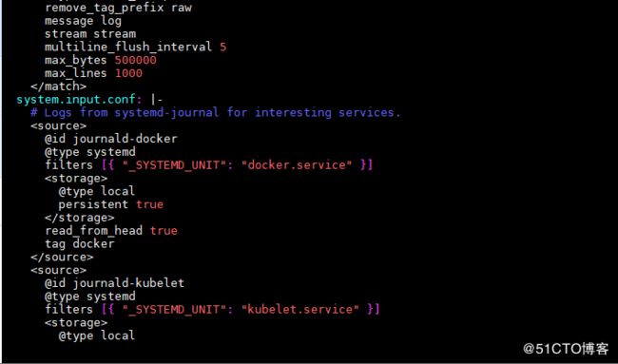
Task: Click the tag docker line
Action: point(80,244)
